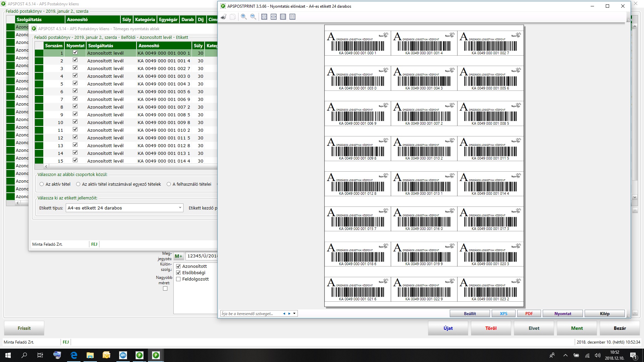Switch to single page view icon
Image resolution: width=644 pixels, height=362 pixels.
pyautogui.click(x=283, y=17)
